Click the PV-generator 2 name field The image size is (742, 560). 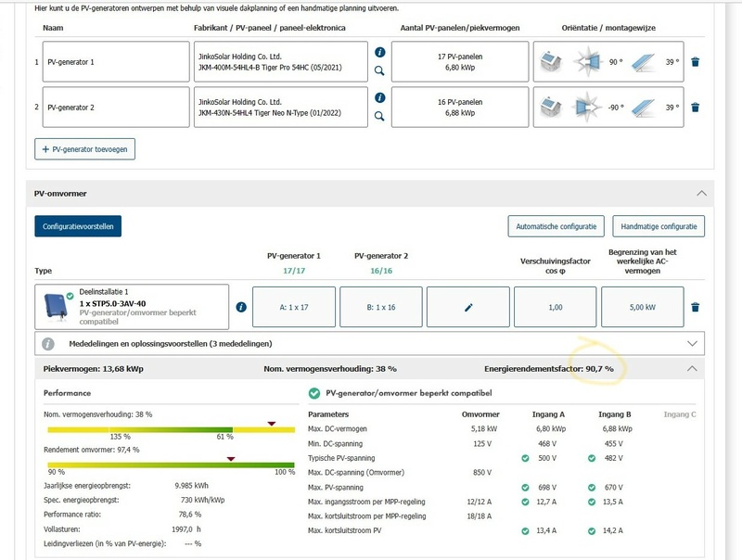click(x=116, y=108)
